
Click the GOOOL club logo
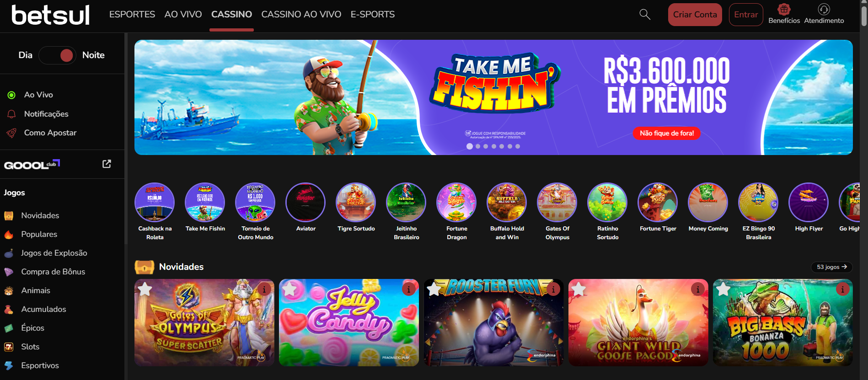32,164
